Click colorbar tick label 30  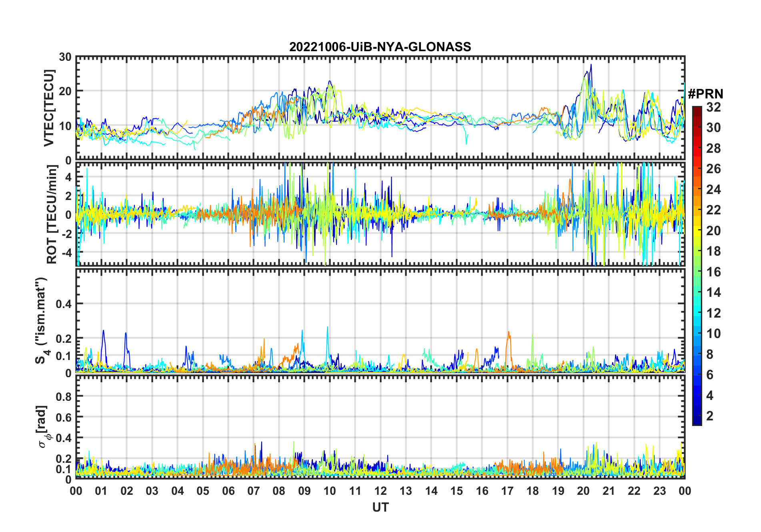713,128
